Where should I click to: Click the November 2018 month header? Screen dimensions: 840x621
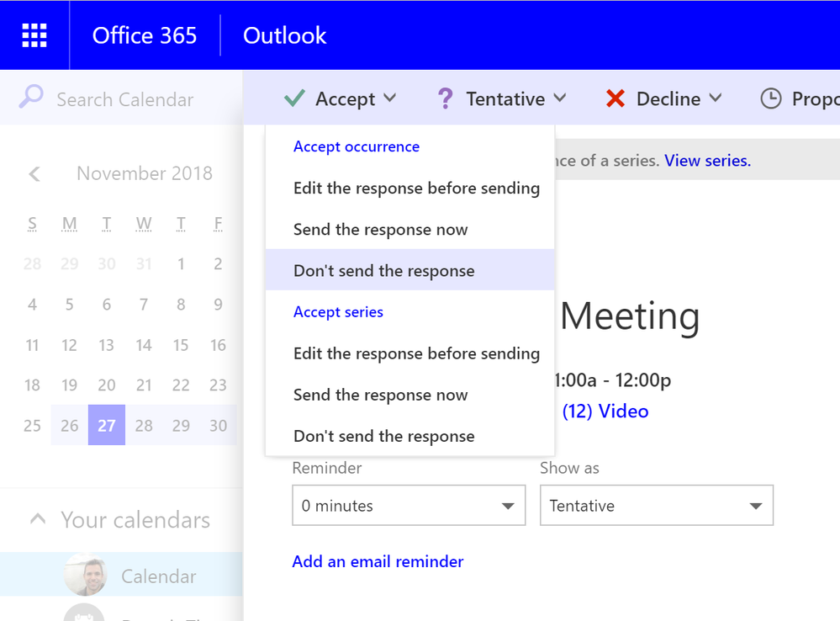click(x=145, y=173)
